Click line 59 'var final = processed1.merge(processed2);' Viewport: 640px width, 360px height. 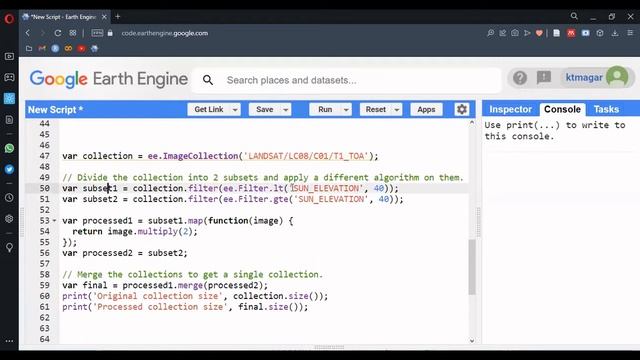[x=165, y=285]
